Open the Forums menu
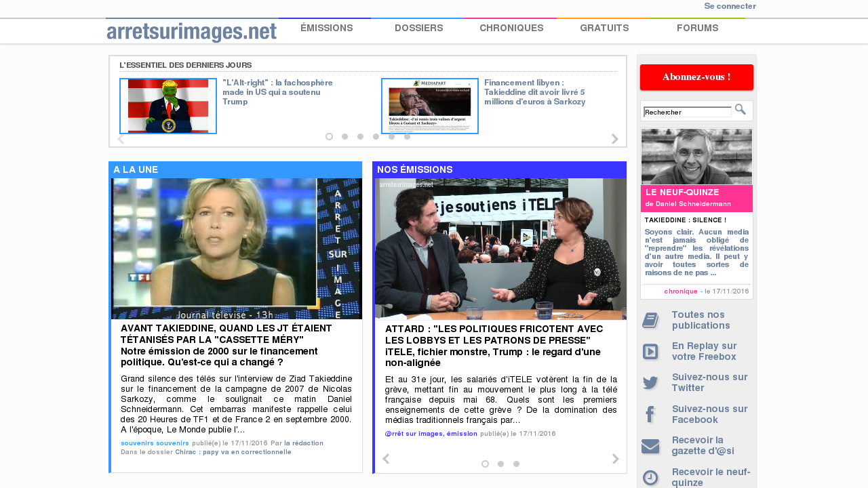The image size is (868, 488). [697, 28]
